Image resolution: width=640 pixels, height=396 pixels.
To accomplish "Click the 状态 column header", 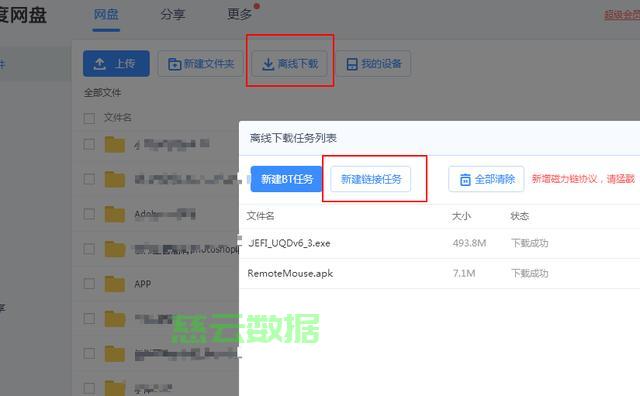I will tap(520, 216).
